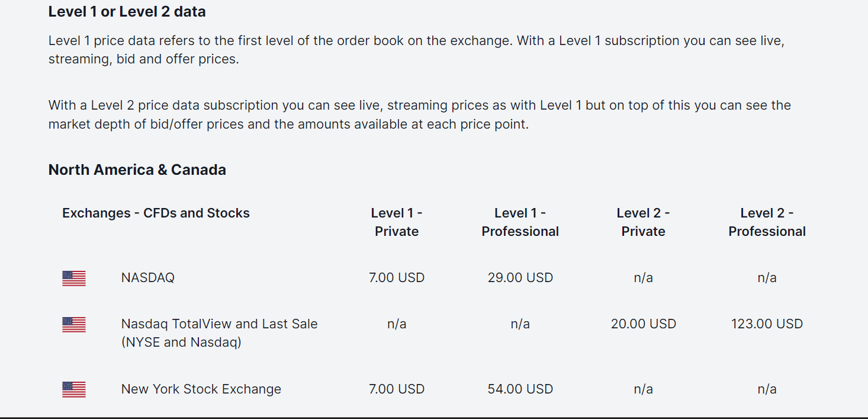Click the 54.00 USD NYSE price
The image size is (868, 419).
[520, 389]
